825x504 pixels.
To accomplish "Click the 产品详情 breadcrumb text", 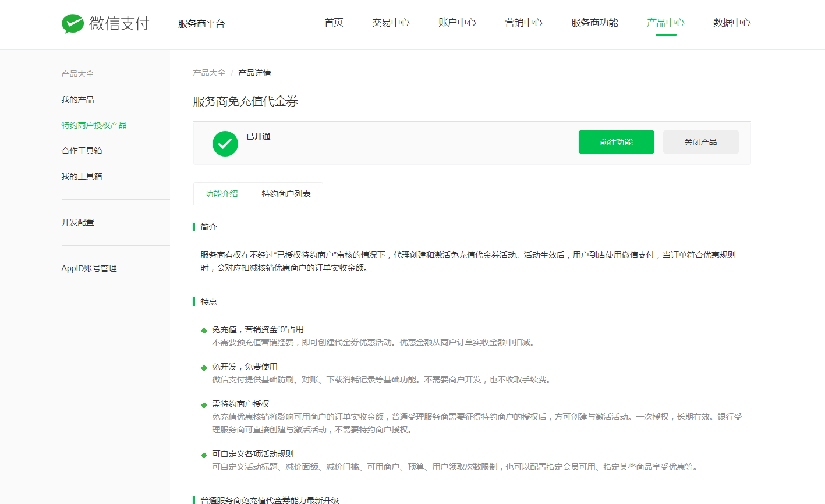I will click(254, 73).
